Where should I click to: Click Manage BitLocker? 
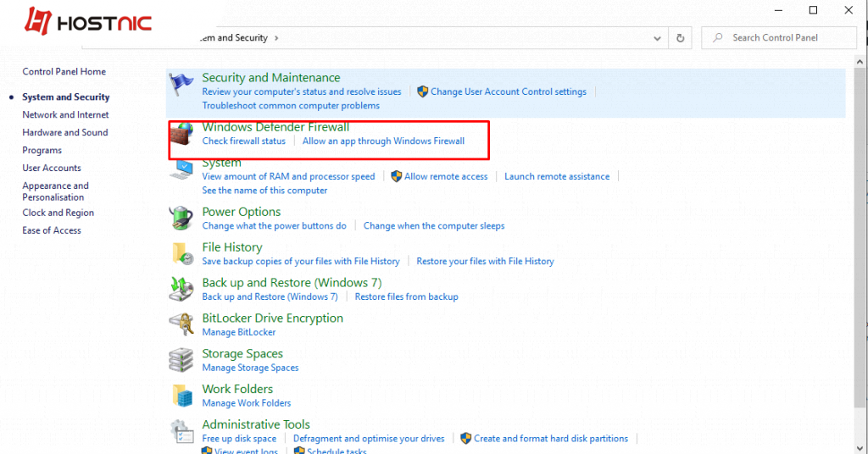coord(238,332)
